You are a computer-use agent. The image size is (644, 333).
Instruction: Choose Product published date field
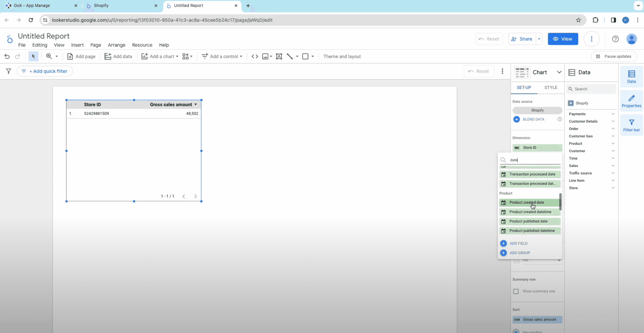click(x=528, y=221)
